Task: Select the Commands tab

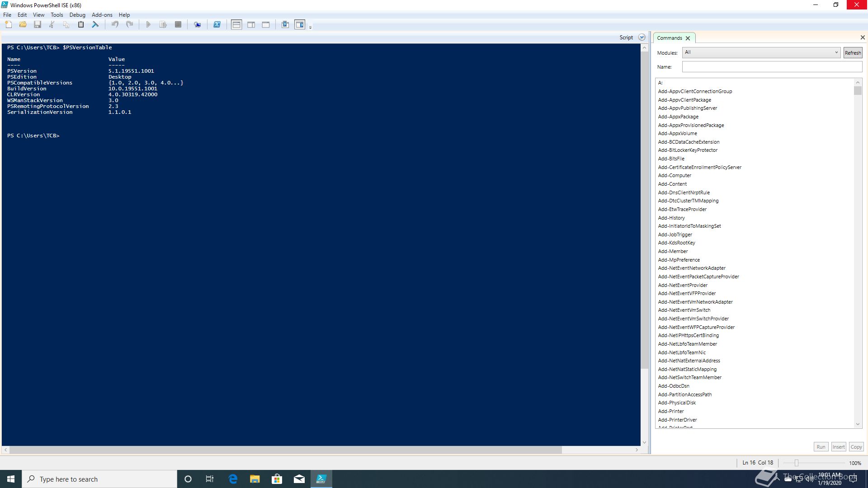Action: [669, 38]
